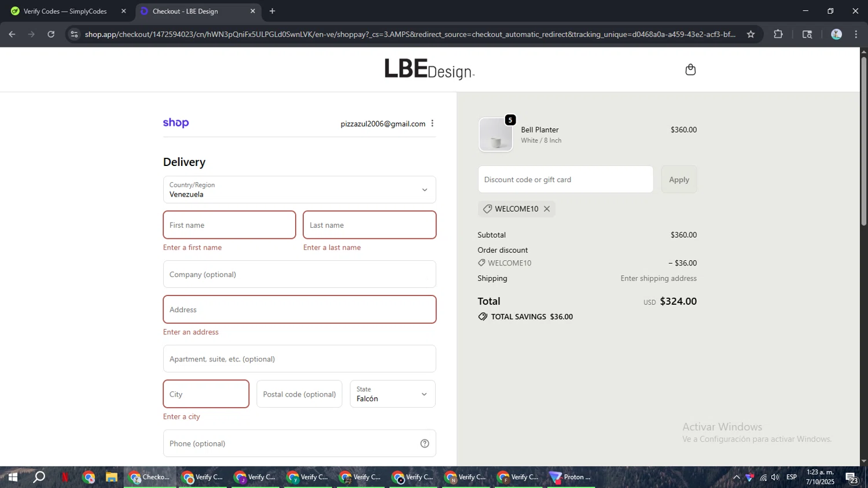Close the Checkout - LBE Design tab
868x488 pixels.
[252, 11]
